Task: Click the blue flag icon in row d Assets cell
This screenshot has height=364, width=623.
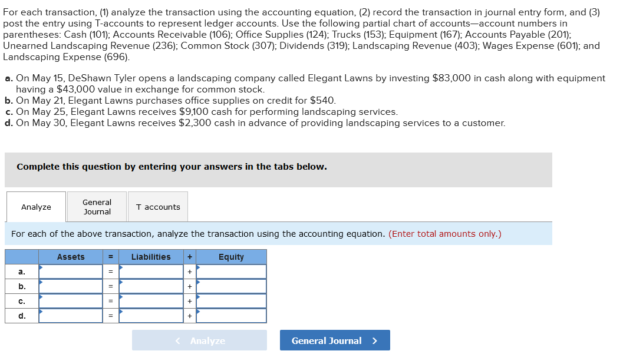Action: pyautogui.click(x=41, y=312)
